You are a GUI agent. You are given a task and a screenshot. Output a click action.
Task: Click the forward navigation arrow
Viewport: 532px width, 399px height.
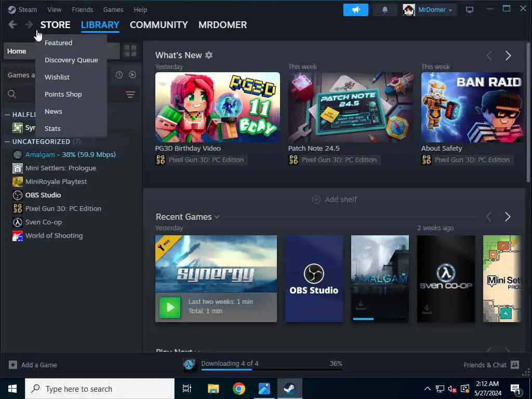29,24
